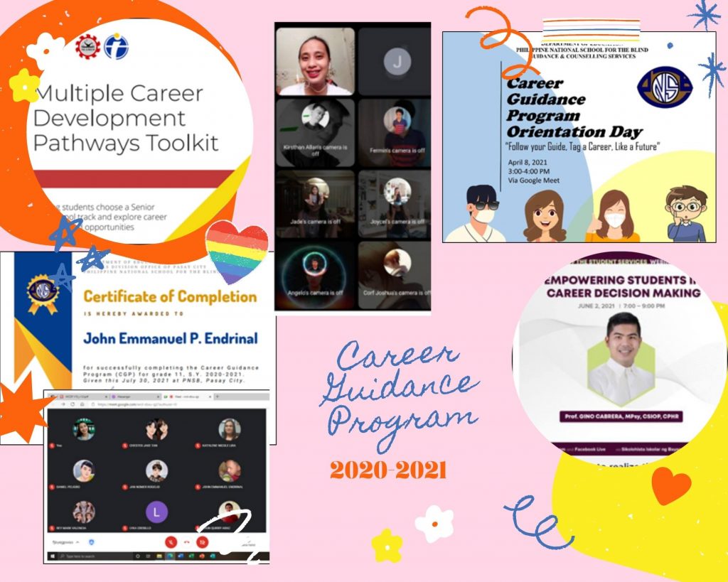Select the two-anime-faces avatar in top middle tile
The height and width of the screenshot is (582, 728).
click(156, 429)
